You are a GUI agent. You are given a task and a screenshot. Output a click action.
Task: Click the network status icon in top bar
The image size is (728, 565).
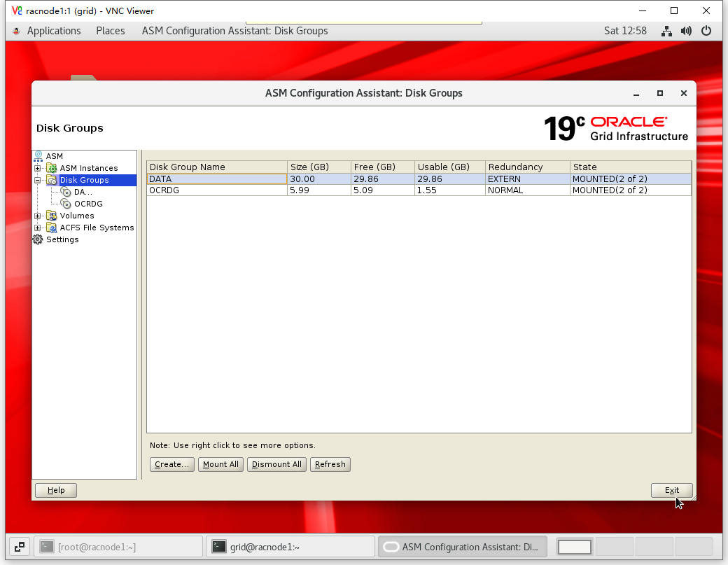point(666,31)
